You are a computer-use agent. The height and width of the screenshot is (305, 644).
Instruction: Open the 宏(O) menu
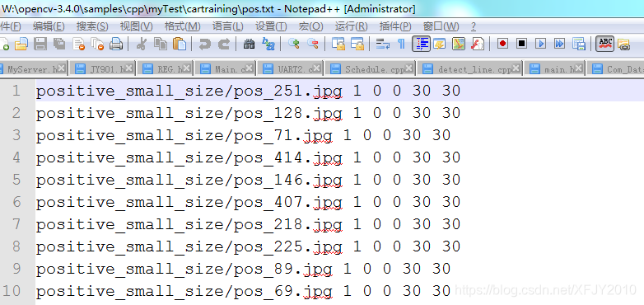pyautogui.click(x=311, y=26)
